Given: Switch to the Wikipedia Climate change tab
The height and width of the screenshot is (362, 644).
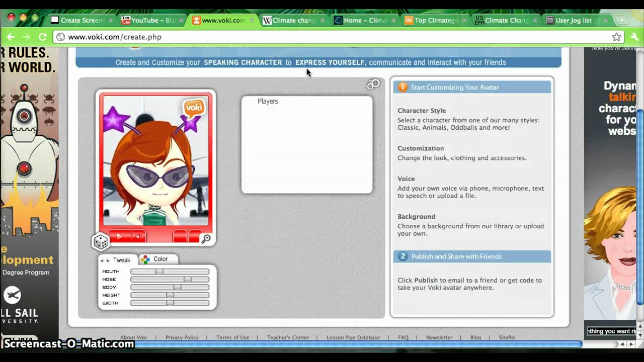Looking at the screenshot, I should [294, 21].
